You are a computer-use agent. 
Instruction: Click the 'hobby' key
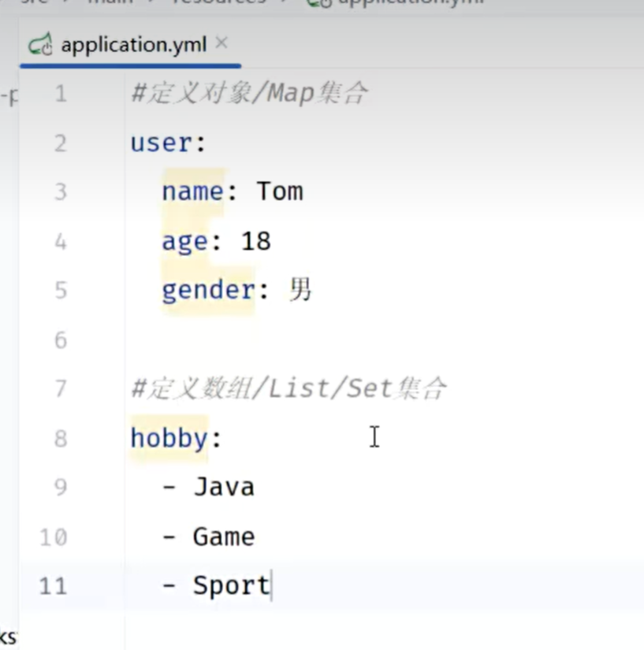point(169,439)
